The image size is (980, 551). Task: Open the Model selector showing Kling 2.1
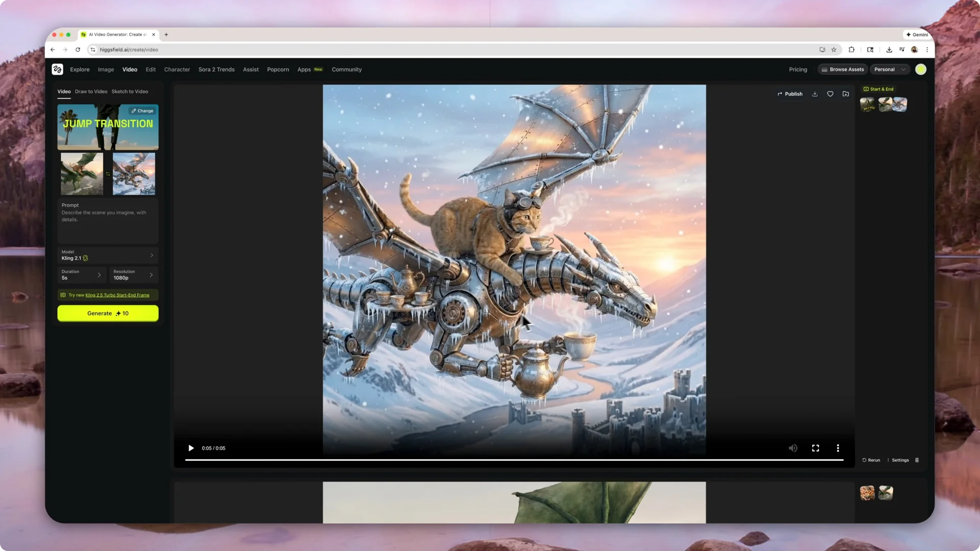[108, 255]
